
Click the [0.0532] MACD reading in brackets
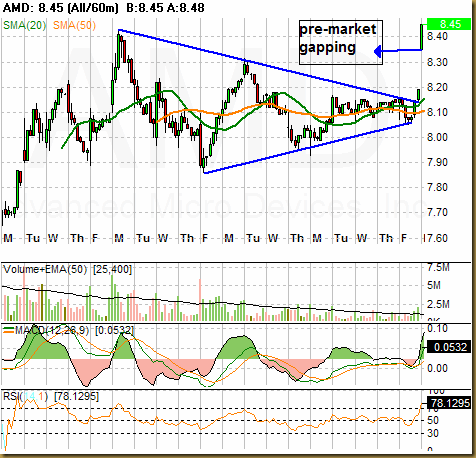pos(114,330)
